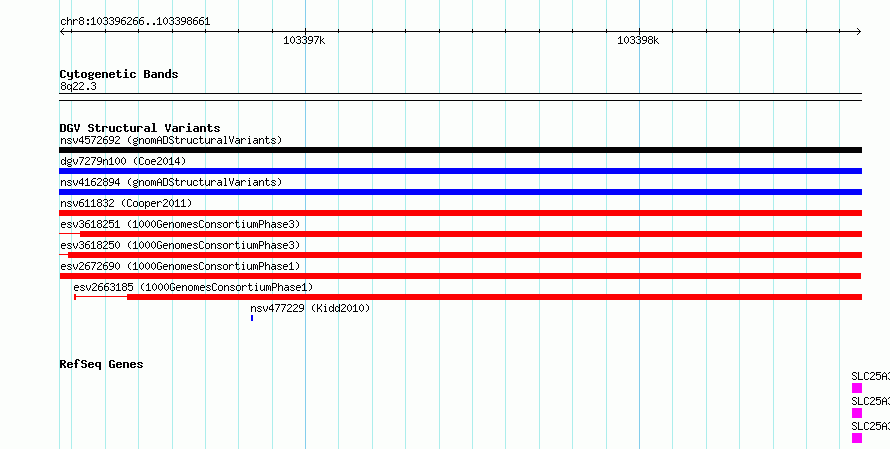
Task: Click the middle magenta SLC25A3 gene box
Action: [x=857, y=413]
